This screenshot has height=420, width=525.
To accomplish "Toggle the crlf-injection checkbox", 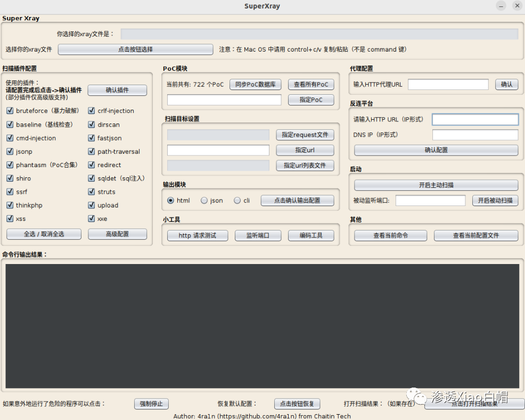I will tap(92, 110).
